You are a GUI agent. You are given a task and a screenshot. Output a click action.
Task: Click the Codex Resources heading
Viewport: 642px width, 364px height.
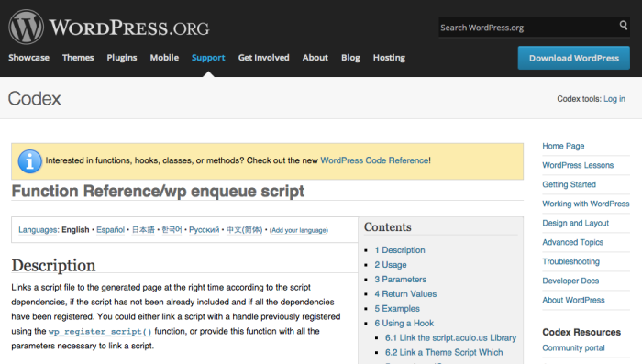(x=581, y=332)
